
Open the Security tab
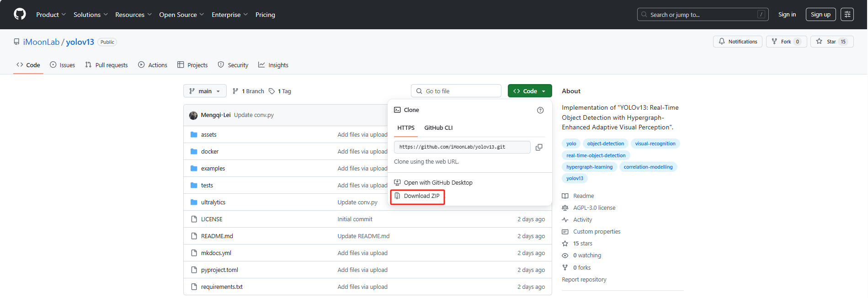(233, 65)
